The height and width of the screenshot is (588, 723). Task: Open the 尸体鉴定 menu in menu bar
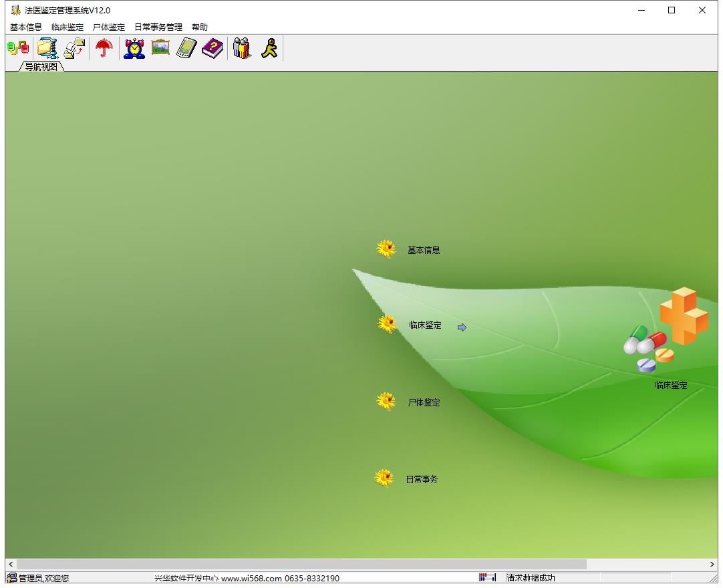(109, 27)
